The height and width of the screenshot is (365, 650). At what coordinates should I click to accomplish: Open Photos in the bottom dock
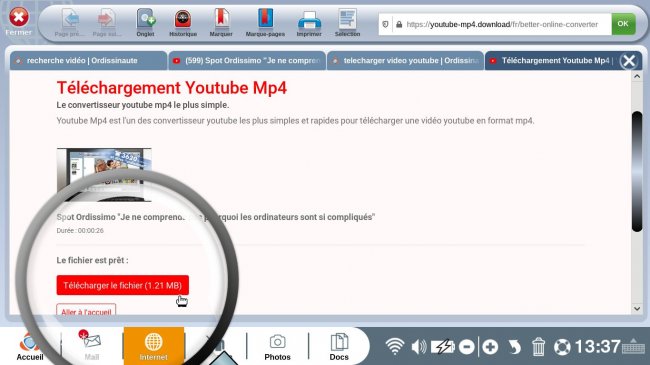coord(277,347)
